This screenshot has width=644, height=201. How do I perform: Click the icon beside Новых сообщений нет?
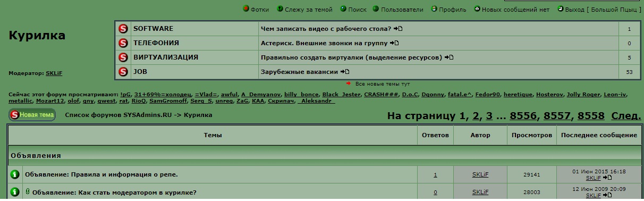pyautogui.click(x=477, y=9)
